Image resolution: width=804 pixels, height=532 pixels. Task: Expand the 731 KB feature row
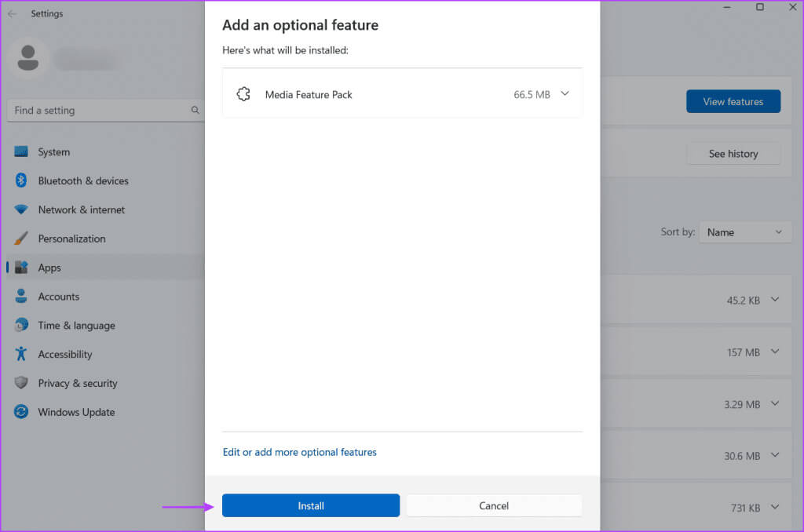[x=775, y=508]
